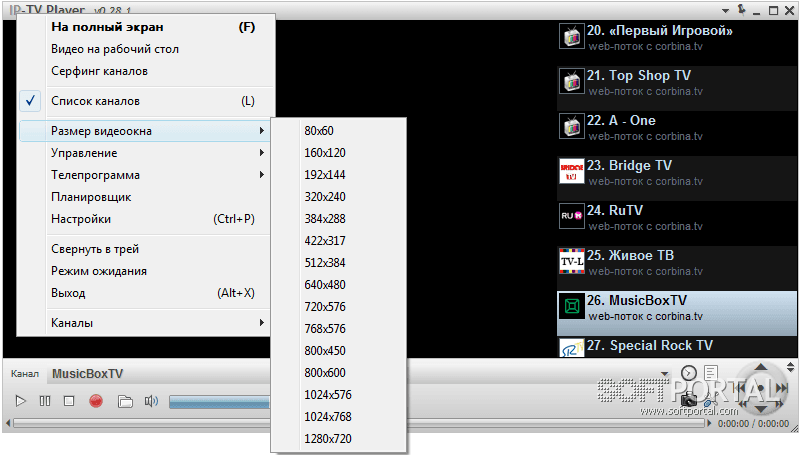Open Настройки menu item

point(146,219)
